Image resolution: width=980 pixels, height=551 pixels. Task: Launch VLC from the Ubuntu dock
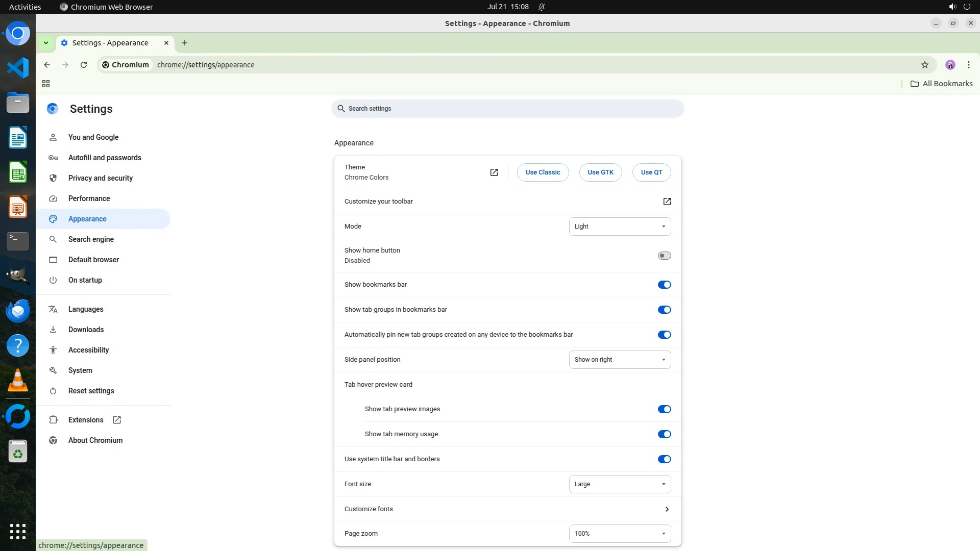(x=18, y=380)
